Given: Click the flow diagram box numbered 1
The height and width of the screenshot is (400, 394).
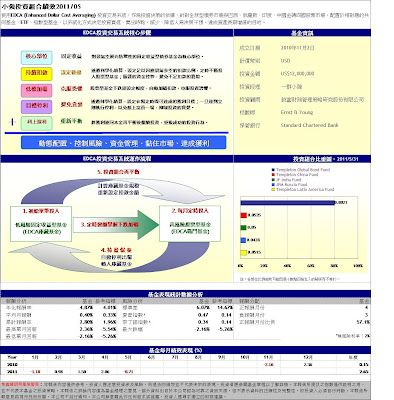Looking at the screenshot, I should [x=41, y=224].
